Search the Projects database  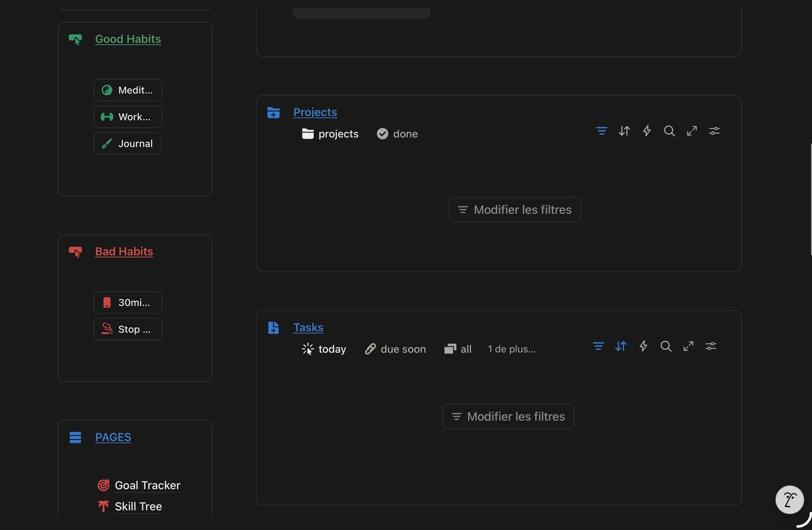point(669,131)
